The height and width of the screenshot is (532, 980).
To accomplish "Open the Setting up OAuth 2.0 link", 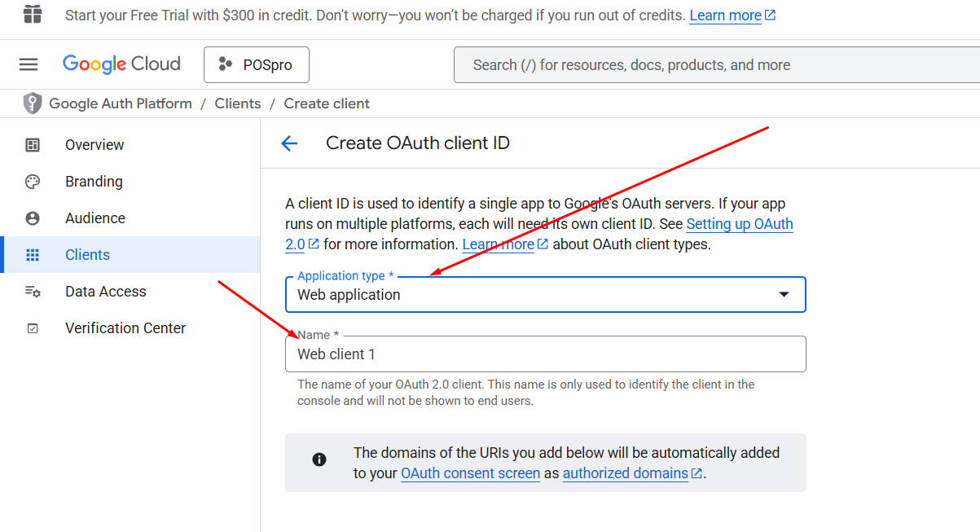I will pos(739,224).
